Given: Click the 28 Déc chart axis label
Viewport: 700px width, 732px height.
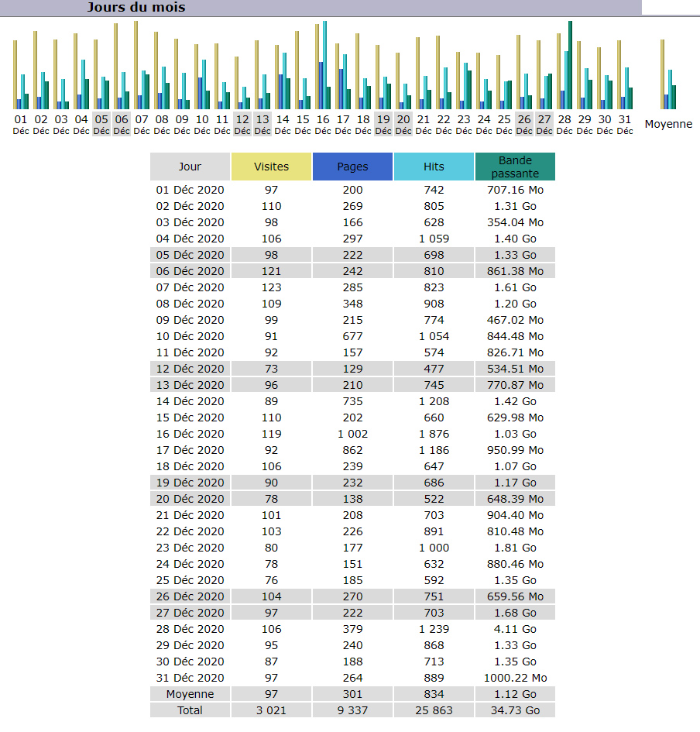Looking at the screenshot, I should 564,125.
